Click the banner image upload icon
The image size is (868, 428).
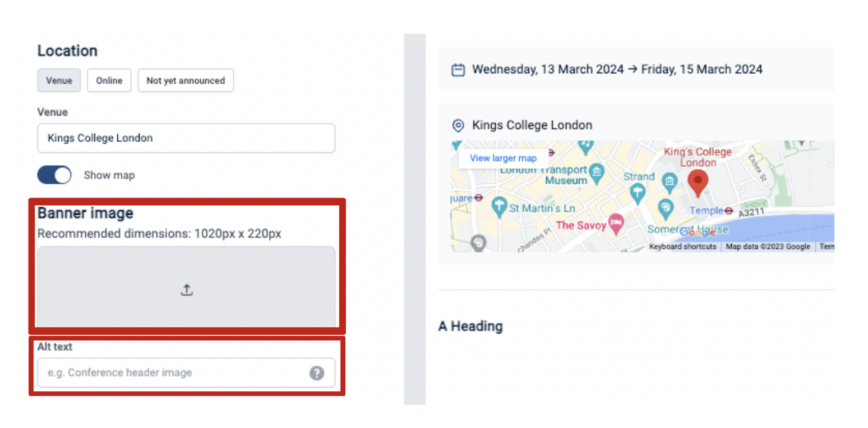[186, 291]
